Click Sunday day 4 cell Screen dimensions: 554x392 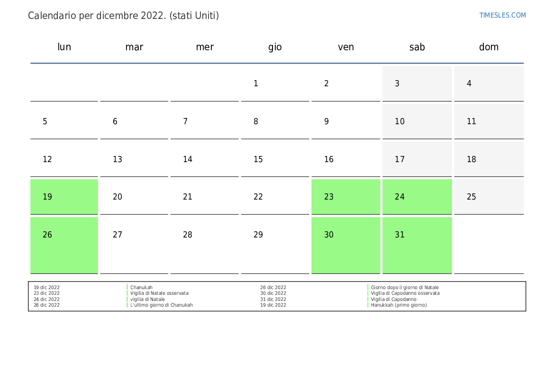(489, 83)
